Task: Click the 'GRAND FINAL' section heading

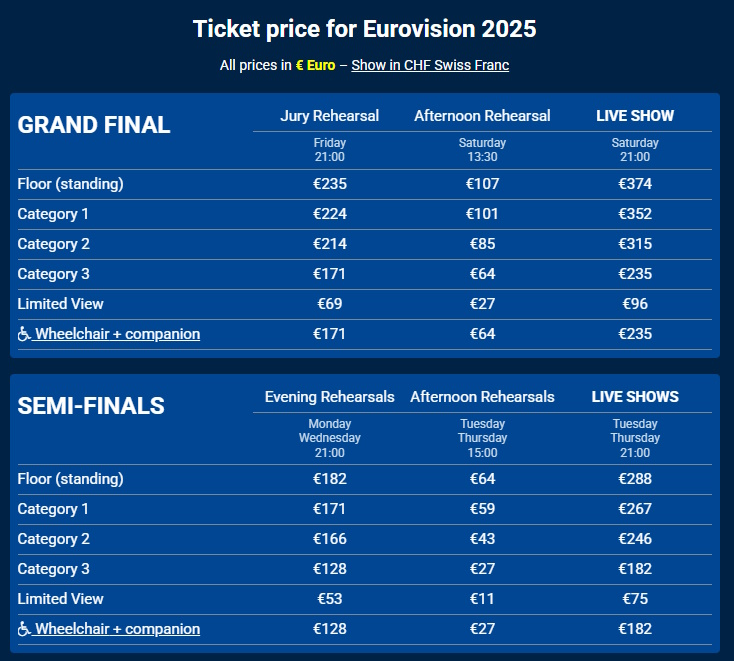Action: [x=94, y=125]
